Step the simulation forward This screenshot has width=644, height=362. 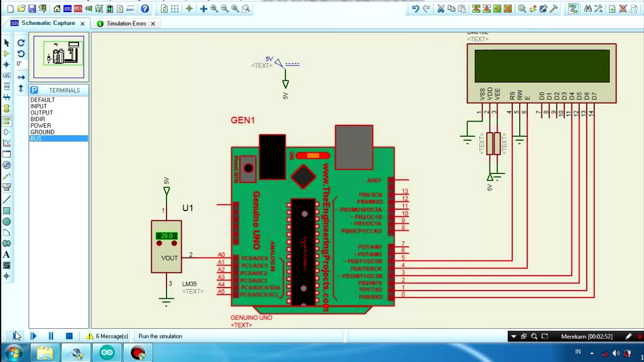tap(33, 336)
